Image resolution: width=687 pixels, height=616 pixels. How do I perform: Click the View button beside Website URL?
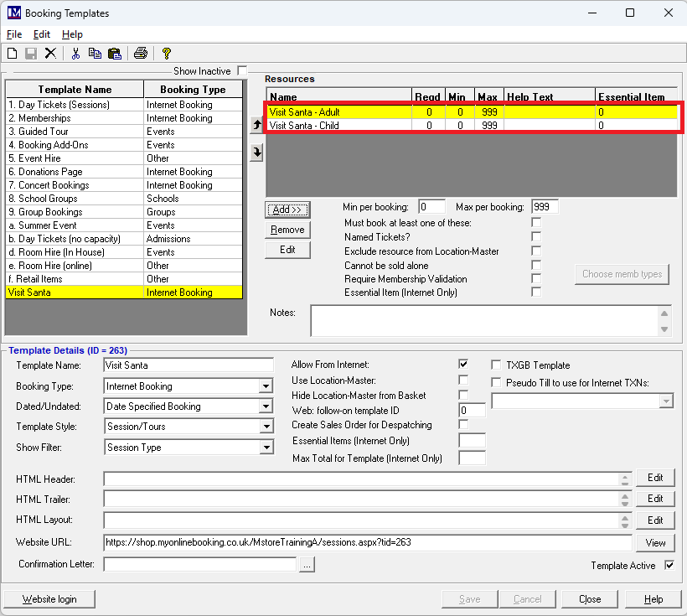tap(655, 542)
